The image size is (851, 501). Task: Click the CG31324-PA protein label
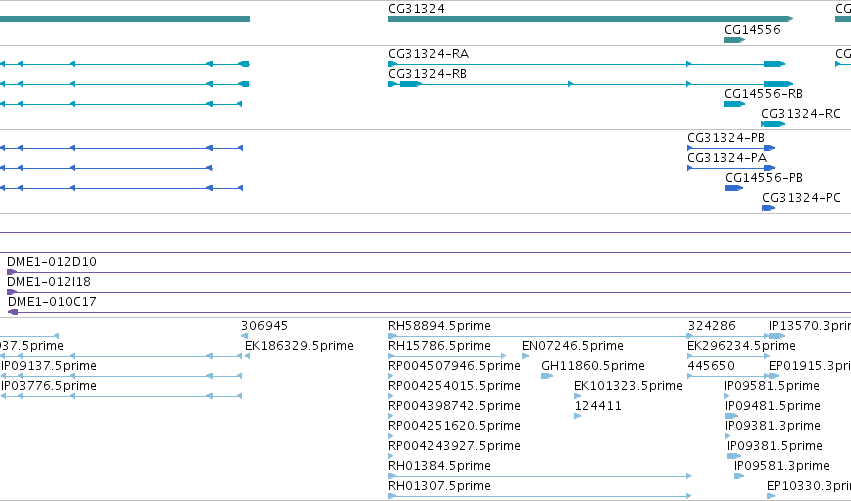click(727, 158)
